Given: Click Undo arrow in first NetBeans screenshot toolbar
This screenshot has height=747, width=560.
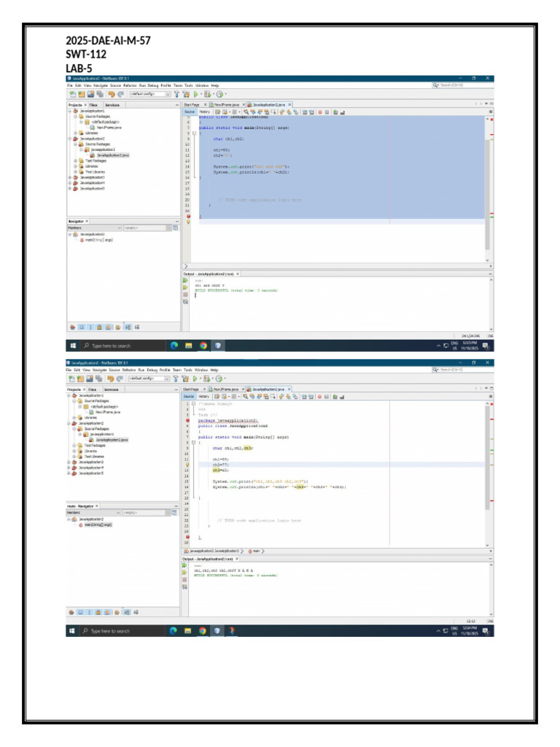Looking at the screenshot, I should [x=112, y=94].
